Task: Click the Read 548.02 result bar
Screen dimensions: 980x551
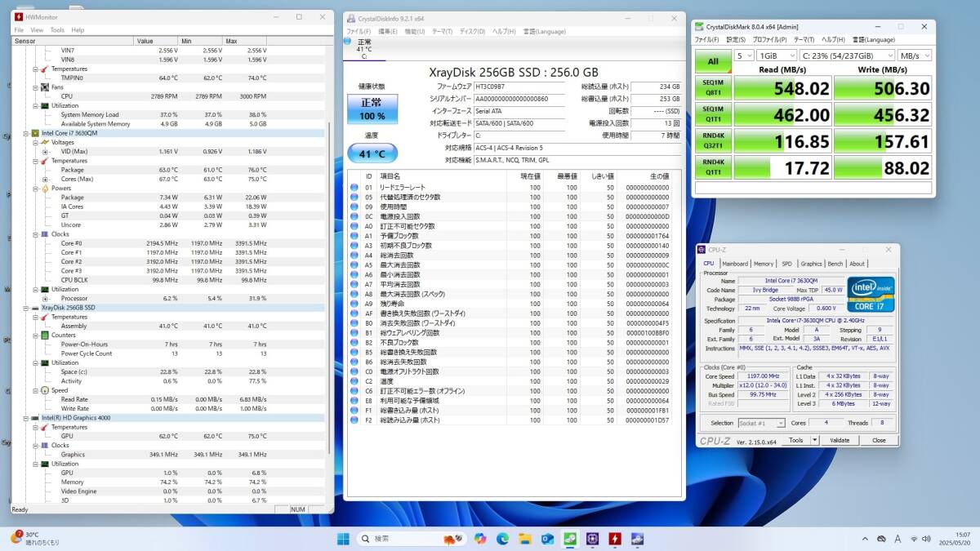Action: coord(783,87)
